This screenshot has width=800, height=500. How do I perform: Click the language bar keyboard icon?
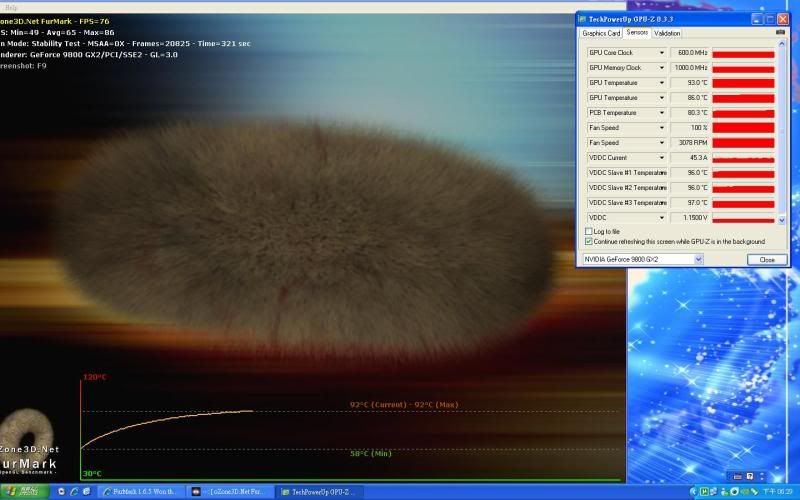738,476
